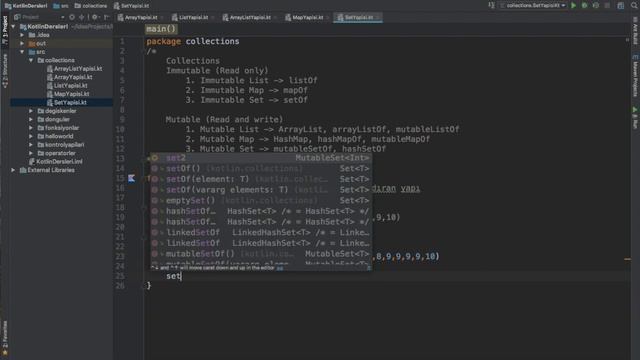Close the ArrayYapisi.kt editor tab
This screenshot has width=640, height=360.
(x=162, y=18)
